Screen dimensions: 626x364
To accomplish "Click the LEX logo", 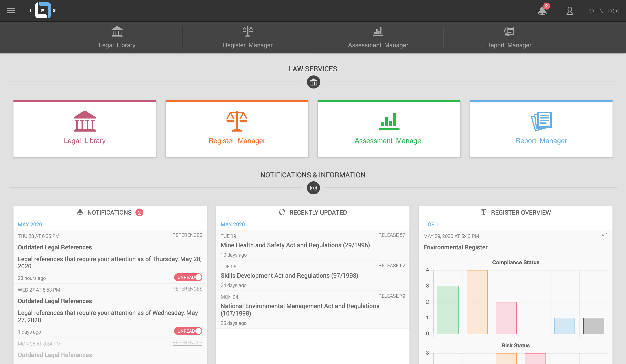I will 43,10.
